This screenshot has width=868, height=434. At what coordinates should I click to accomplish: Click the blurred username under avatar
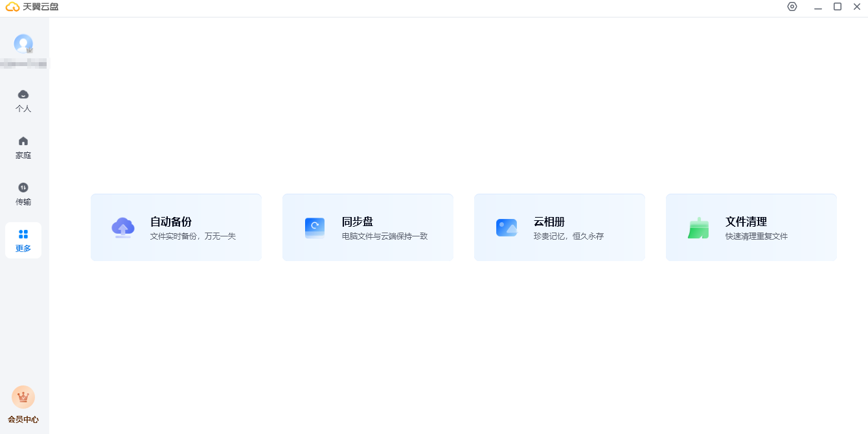[x=23, y=63]
